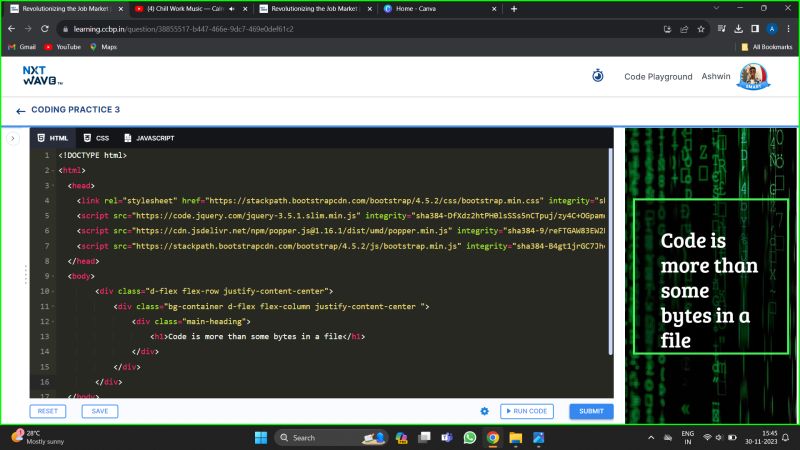Switch to Chill Work Music YouTube tab
Image resolution: width=800 pixels, height=450 pixels.
(x=184, y=9)
